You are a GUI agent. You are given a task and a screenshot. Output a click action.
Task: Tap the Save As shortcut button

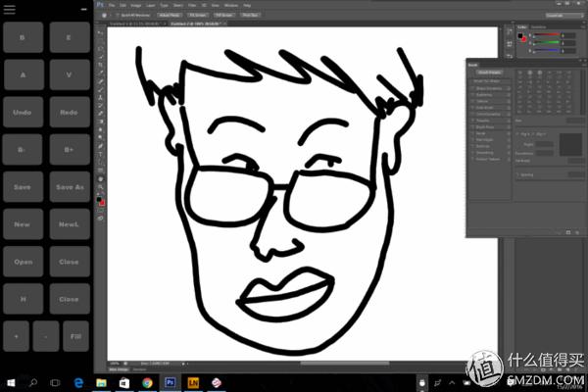(68, 186)
